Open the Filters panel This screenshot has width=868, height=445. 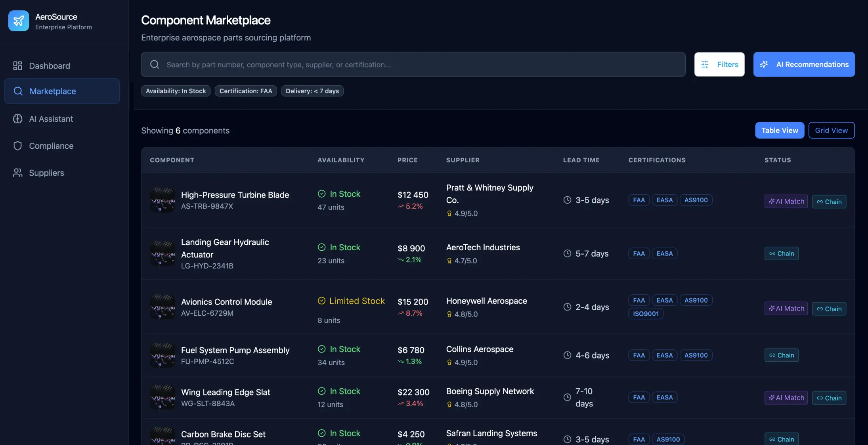[x=719, y=64]
